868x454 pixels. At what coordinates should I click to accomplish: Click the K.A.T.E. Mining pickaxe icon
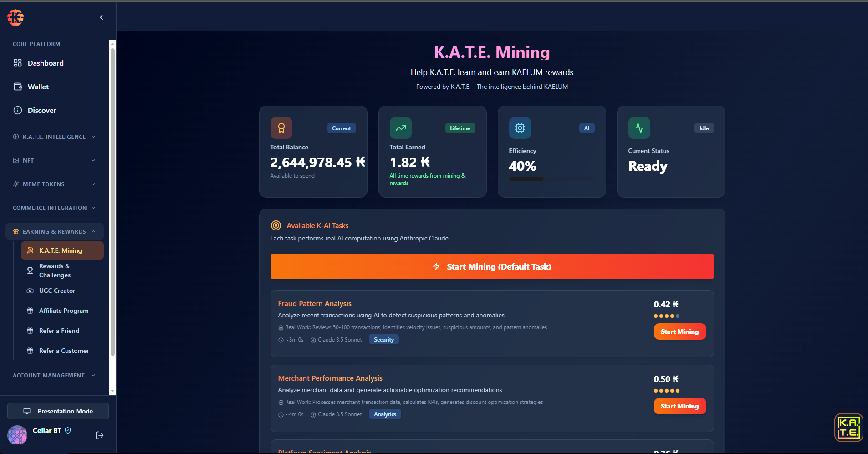(x=30, y=250)
